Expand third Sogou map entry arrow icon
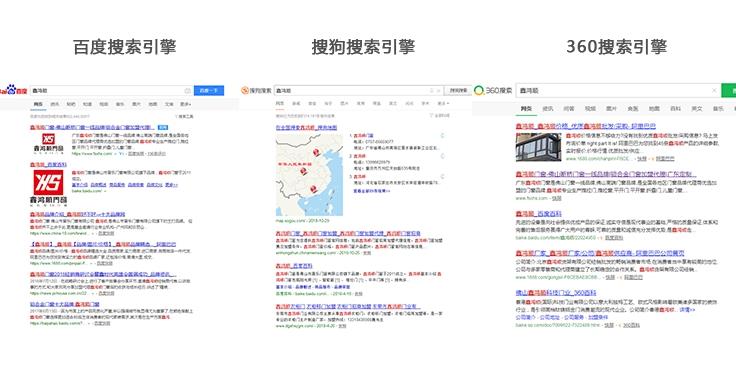 point(442,176)
